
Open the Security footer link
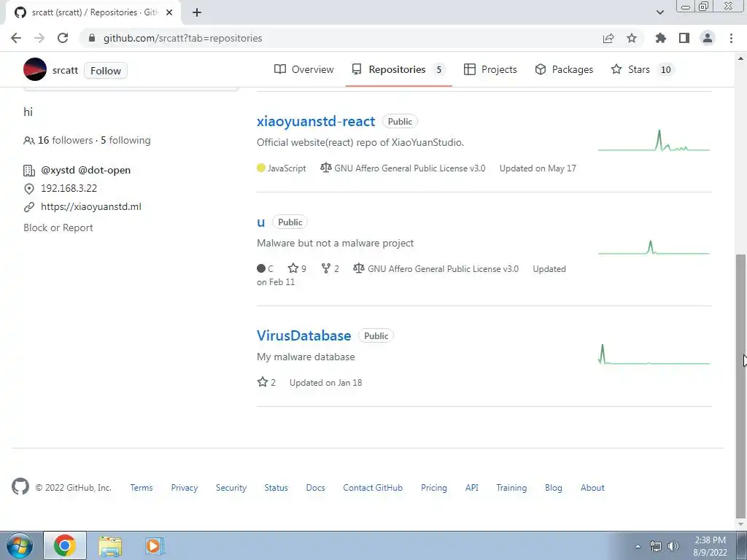[x=231, y=488]
